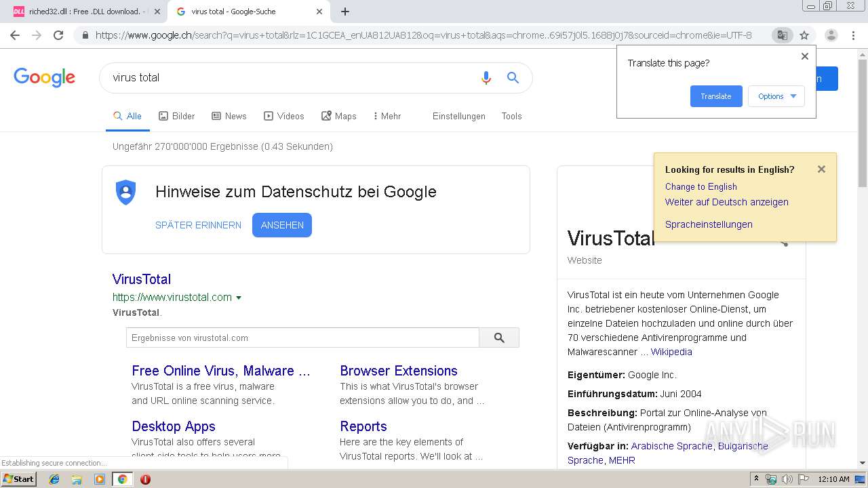
Task: Close the Translate this page popup
Action: coord(805,56)
